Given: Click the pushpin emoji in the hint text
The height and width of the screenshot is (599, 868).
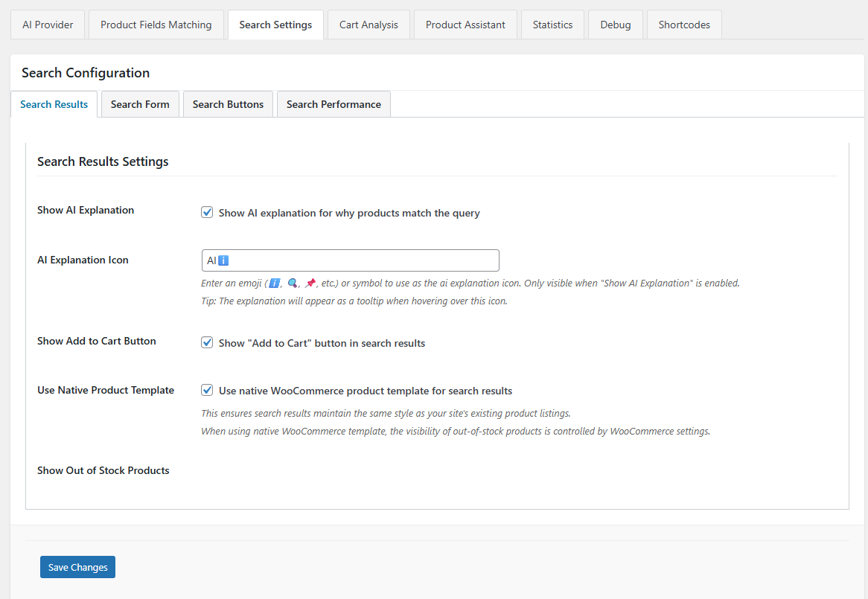Looking at the screenshot, I should point(310,284).
